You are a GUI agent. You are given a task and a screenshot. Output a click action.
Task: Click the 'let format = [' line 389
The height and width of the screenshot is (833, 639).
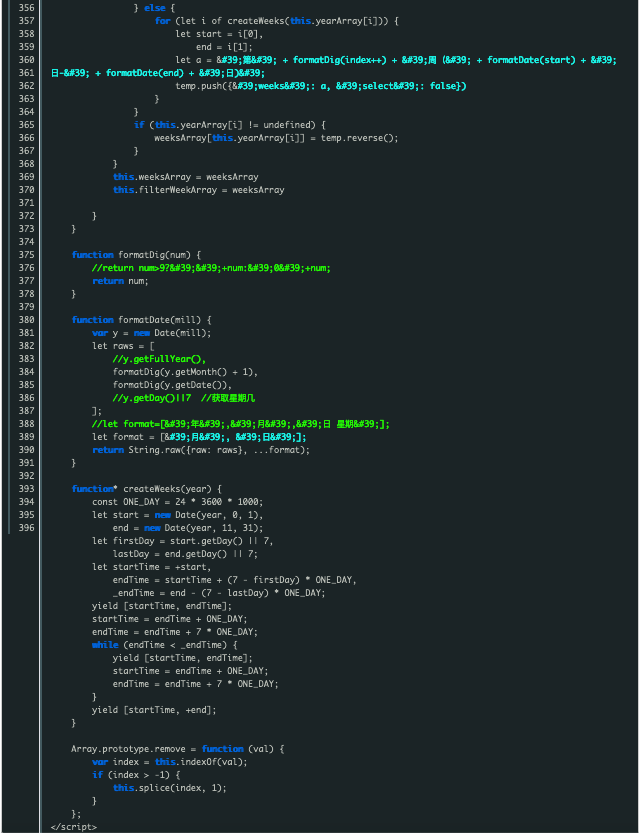(x=199, y=437)
